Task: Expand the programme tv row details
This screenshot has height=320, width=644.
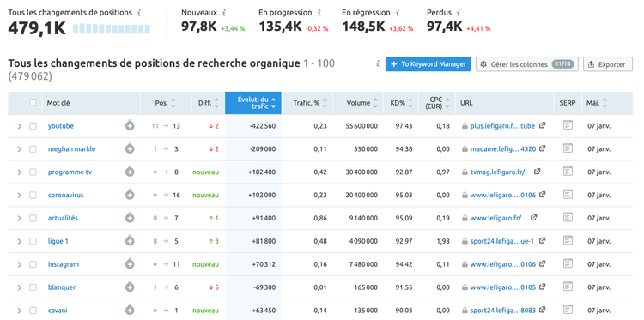Action: 19,172
